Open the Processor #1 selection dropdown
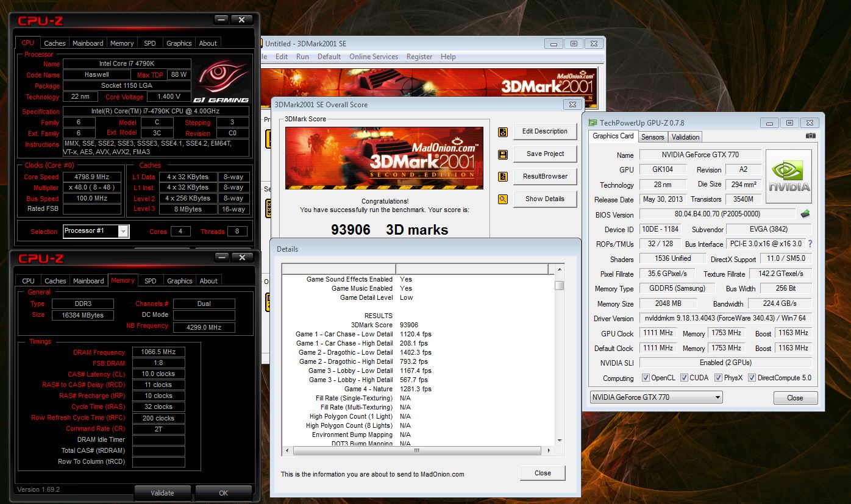851x504 pixels. click(96, 231)
